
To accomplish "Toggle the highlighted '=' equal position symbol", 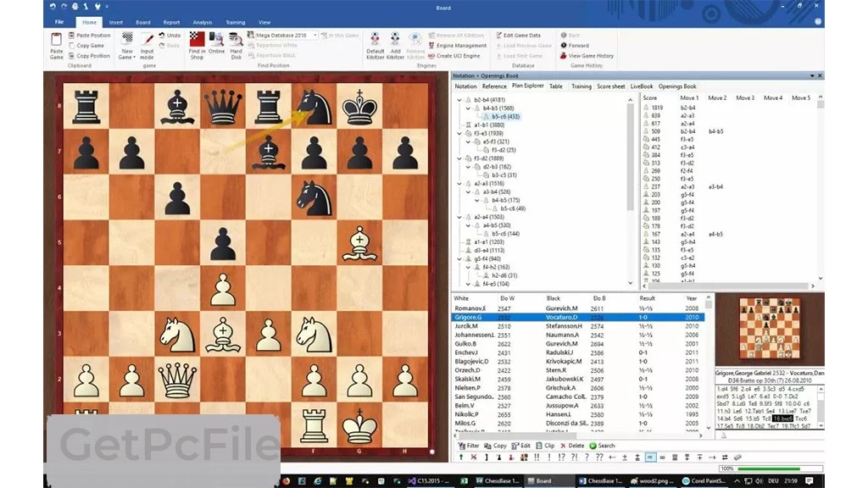I will point(650,457).
